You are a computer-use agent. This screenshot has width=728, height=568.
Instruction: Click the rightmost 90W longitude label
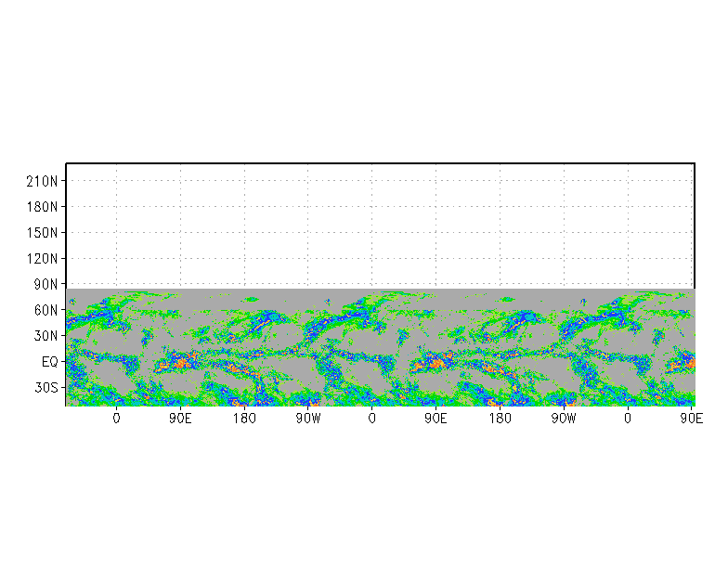[564, 419]
